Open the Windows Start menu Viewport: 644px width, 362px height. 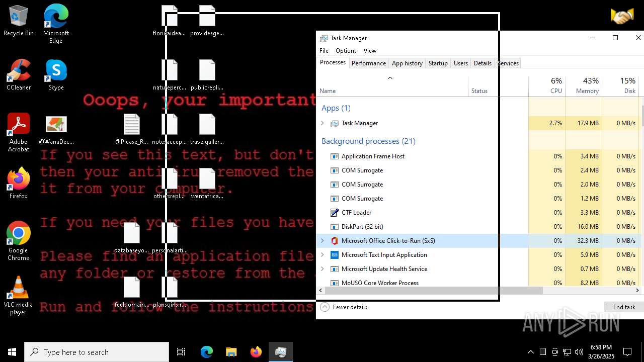(x=12, y=352)
